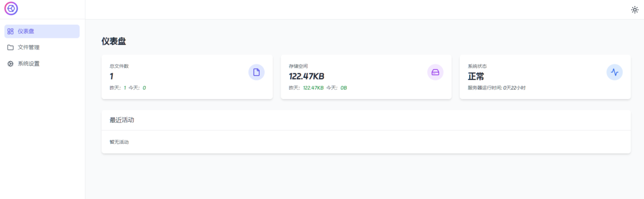Screen dimensions: 644x199
Task: Click the 最近活动 panel header
Action: tap(366, 120)
